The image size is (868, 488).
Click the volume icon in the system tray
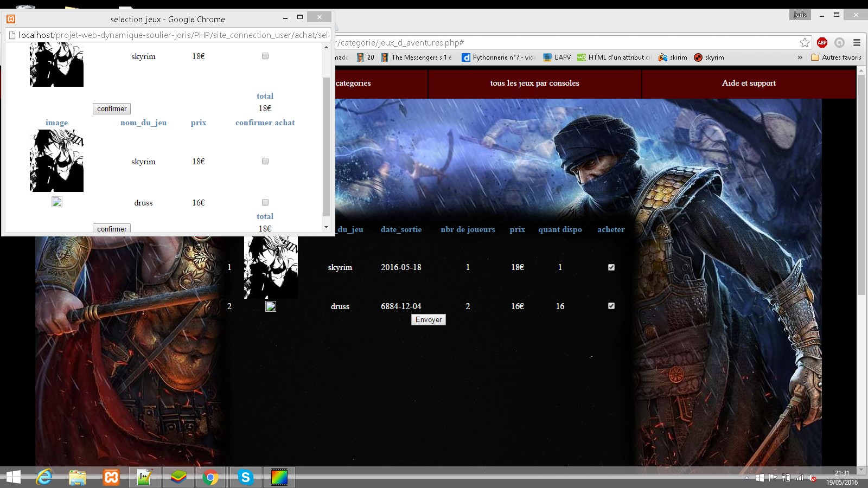(x=812, y=478)
